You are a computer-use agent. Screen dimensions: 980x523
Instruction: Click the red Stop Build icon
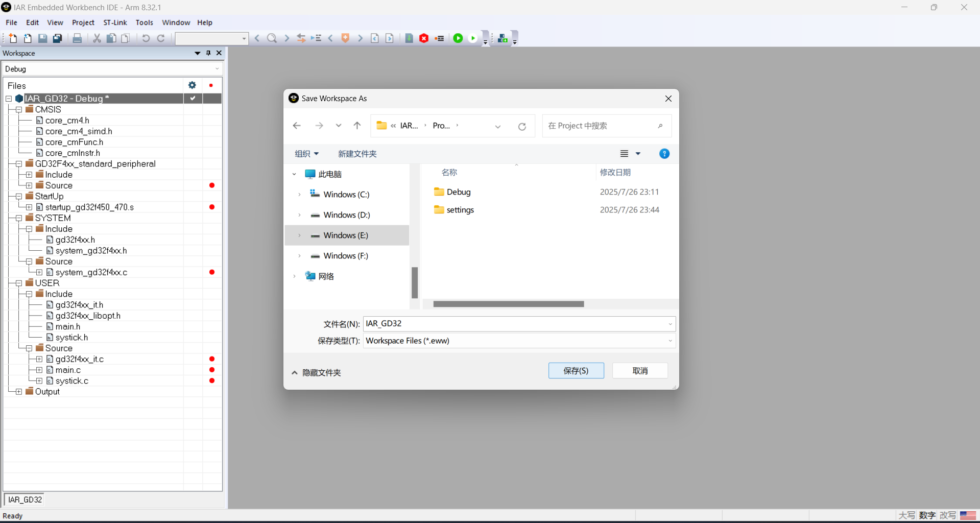pyautogui.click(x=424, y=38)
